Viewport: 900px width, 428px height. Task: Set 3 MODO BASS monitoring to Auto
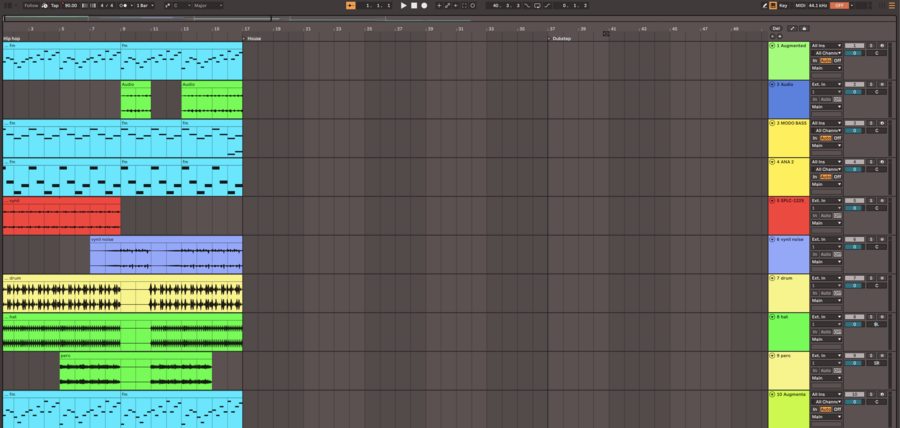click(x=826, y=138)
